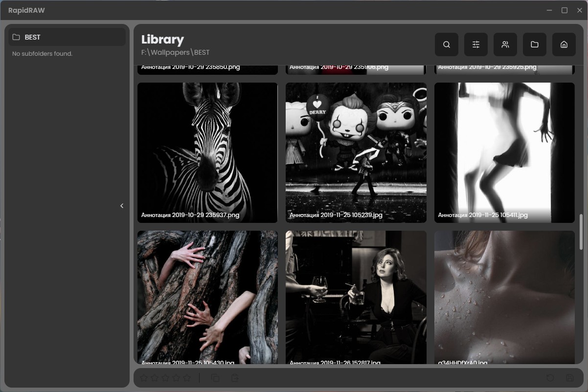Viewport: 588px width, 392px height.
Task: Set rating to three stars
Action: point(165,378)
